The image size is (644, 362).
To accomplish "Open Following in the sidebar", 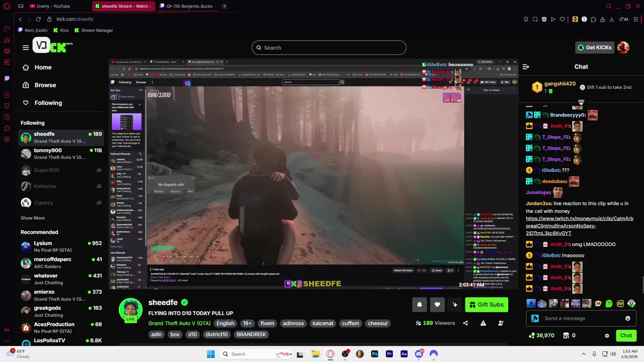I will [42, 103].
